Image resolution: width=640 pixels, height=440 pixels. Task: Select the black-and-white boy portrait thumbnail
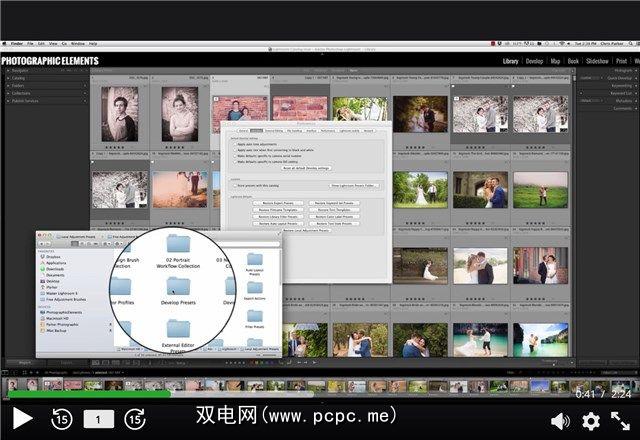(x=120, y=114)
